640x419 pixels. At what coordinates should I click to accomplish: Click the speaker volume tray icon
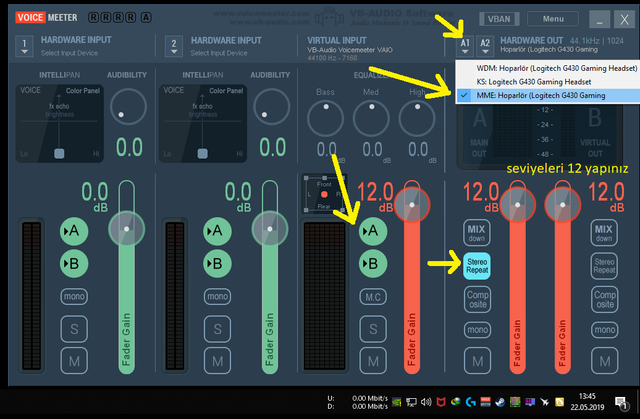[x=426, y=402]
